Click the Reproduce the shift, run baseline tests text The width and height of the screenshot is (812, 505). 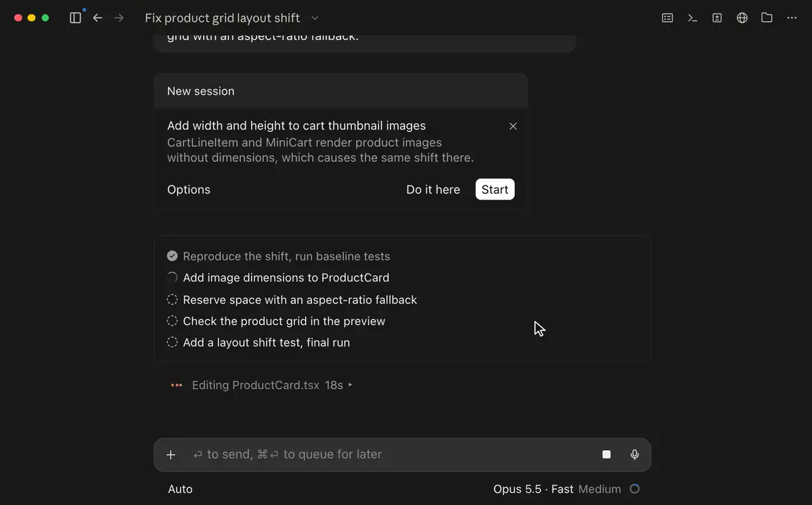tap(286, 257)
